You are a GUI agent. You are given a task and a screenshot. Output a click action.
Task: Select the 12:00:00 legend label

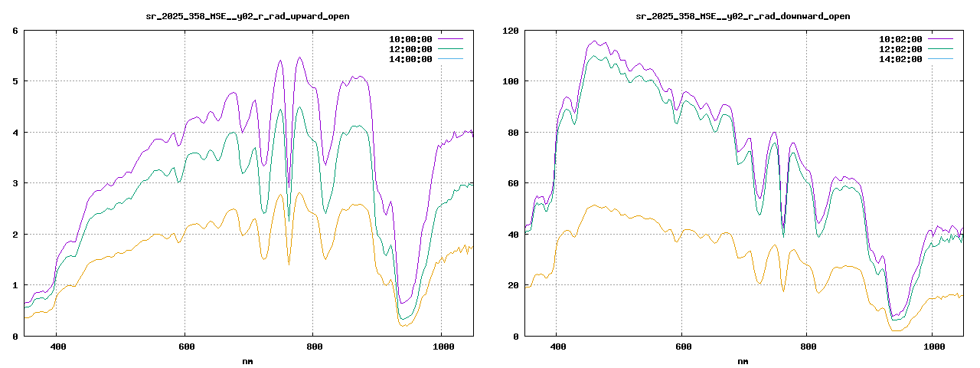(410, 49)
